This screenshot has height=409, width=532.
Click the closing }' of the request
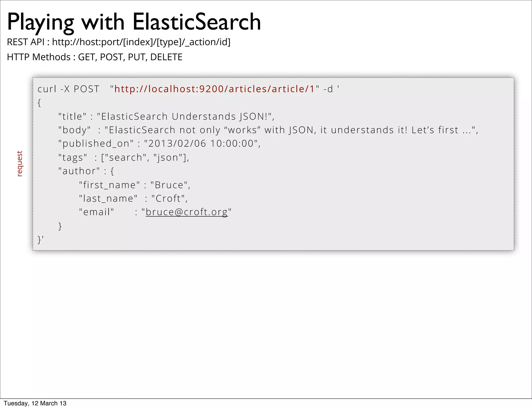tap(41, 240)
